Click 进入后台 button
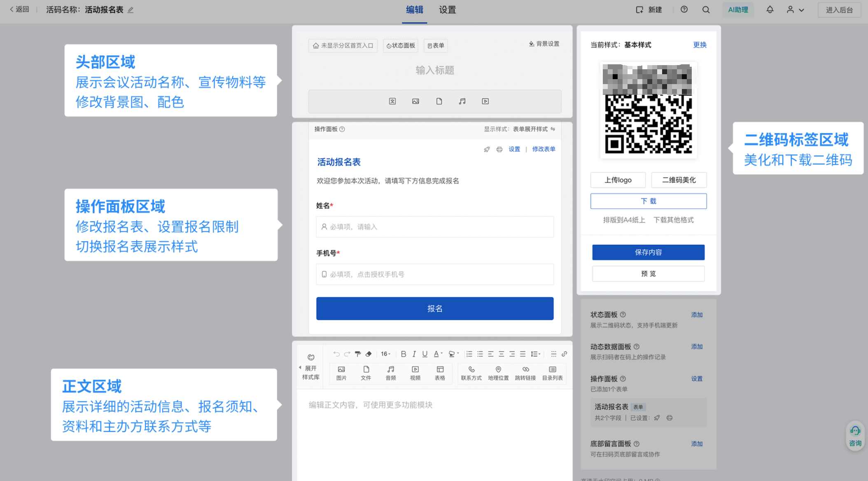 pos(839,10)
